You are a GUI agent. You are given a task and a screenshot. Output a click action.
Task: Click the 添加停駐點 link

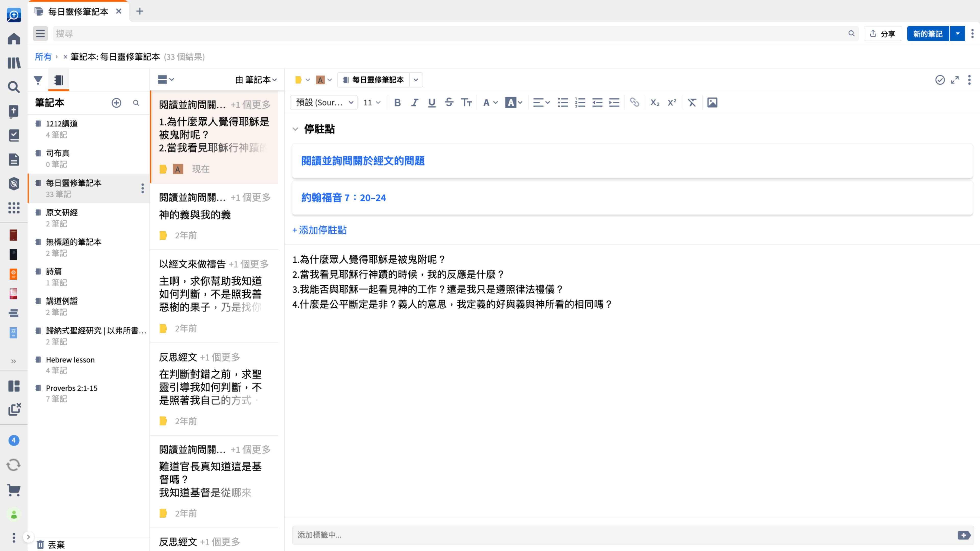[x=320, y=230]
